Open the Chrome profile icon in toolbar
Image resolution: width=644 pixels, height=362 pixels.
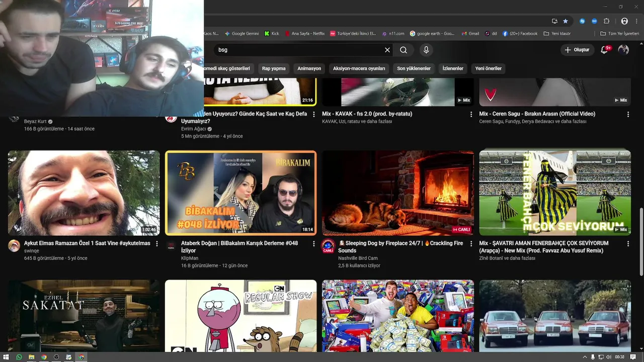[624, 21]
